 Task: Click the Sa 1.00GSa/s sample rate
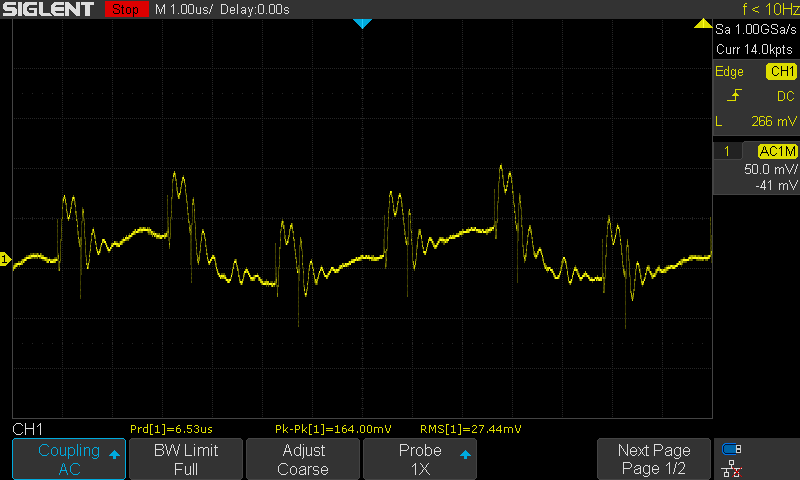click(756, 30)
